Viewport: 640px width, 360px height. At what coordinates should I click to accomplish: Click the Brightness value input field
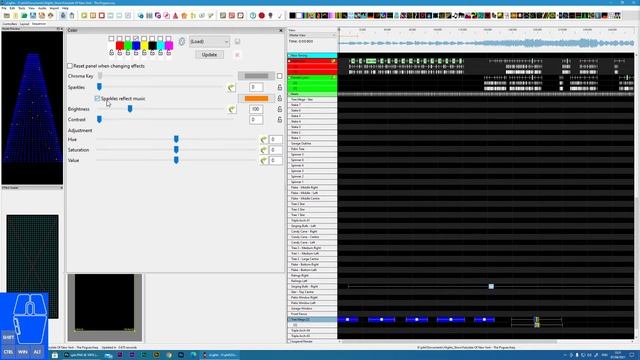coord(256,109)
